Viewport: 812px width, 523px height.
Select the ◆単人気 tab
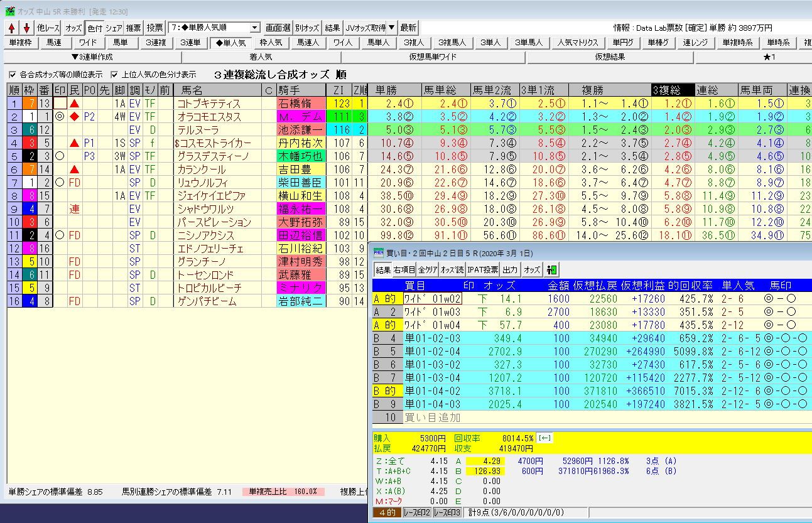(230, 43)
